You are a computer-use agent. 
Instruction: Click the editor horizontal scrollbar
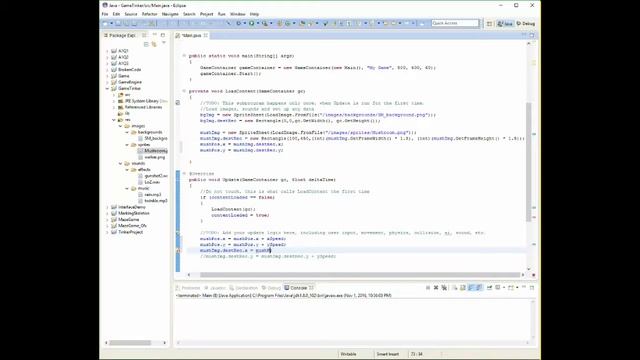[360, 275]
